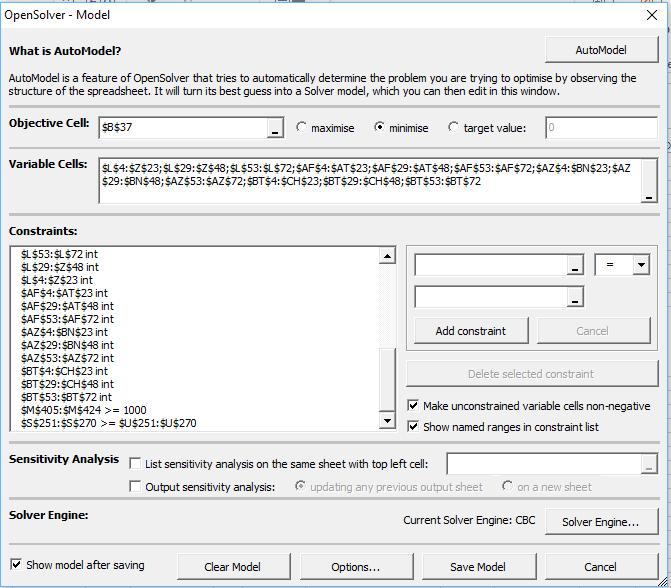Close the OpenSolver Model dialog
The width and height of the screenshot is (671, 588).
click(x=652, y=15)
